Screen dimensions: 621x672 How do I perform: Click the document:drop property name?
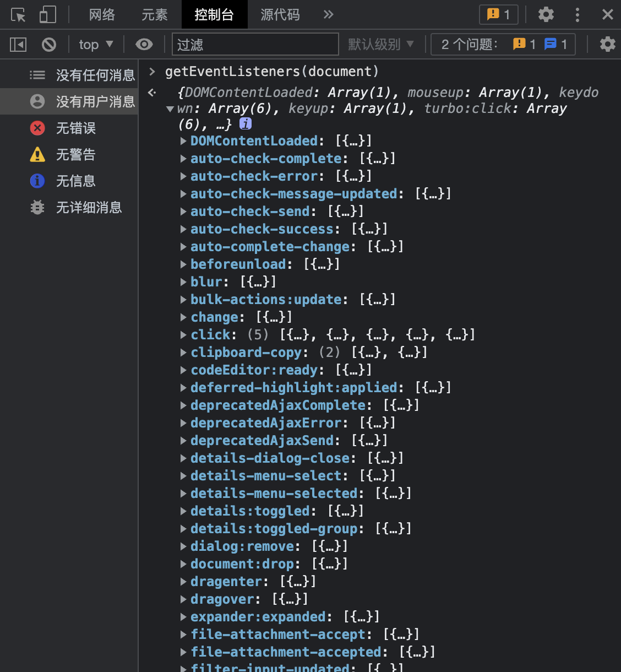point(242,564)
